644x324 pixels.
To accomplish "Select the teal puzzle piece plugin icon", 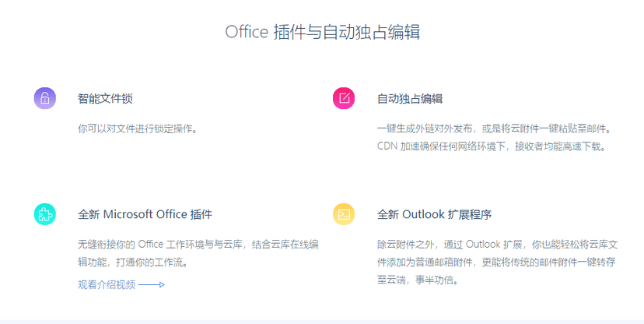I will click(x=45, y=214).
